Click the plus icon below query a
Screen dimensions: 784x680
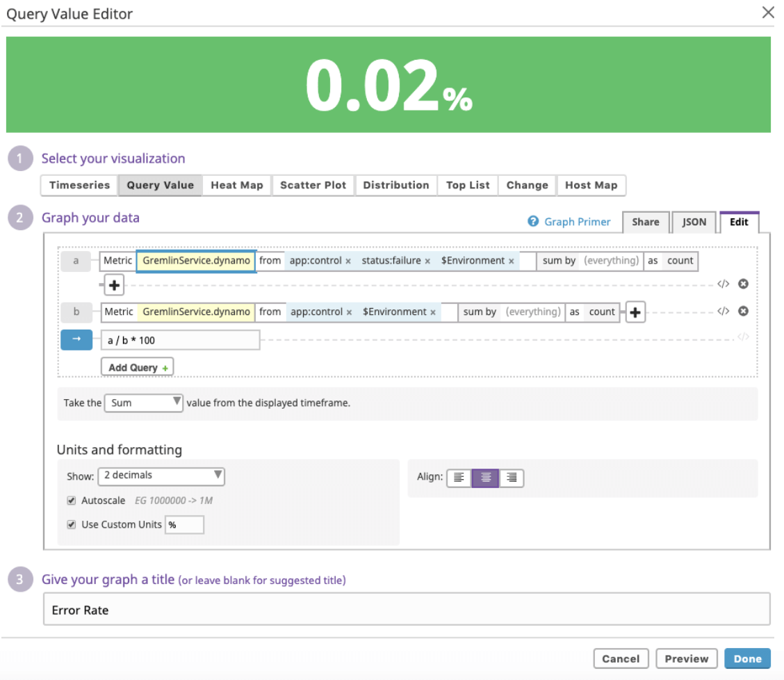pyautogui.click(x=113, y=284)
